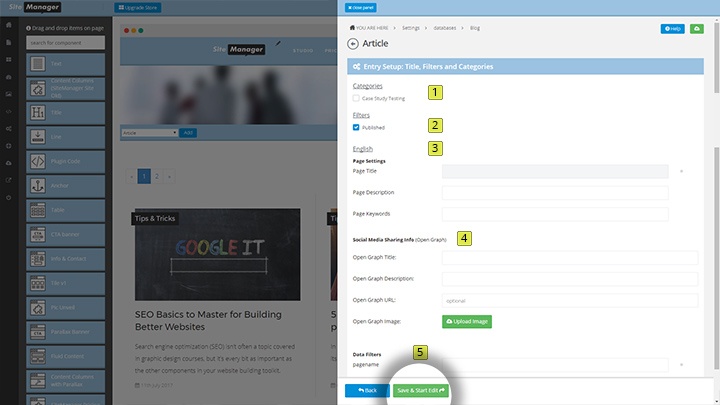
Task: Go to page 2 in pagination
Action: click(157, 176)
